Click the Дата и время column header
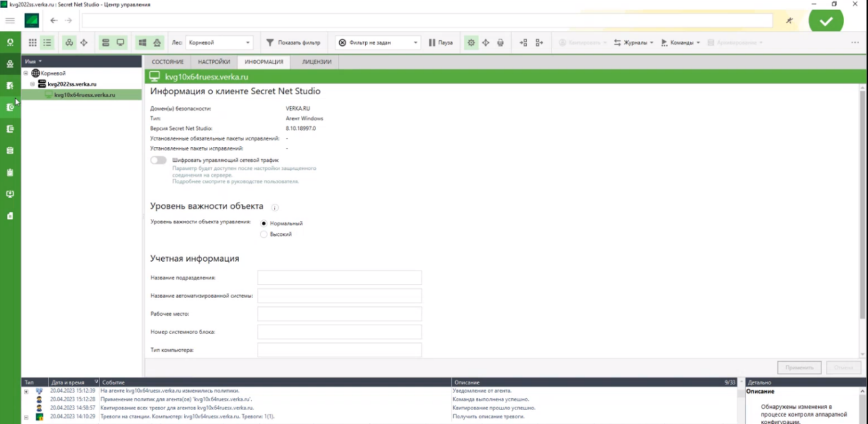Viewport: 868px width, 424px height. tap(74, 382)
